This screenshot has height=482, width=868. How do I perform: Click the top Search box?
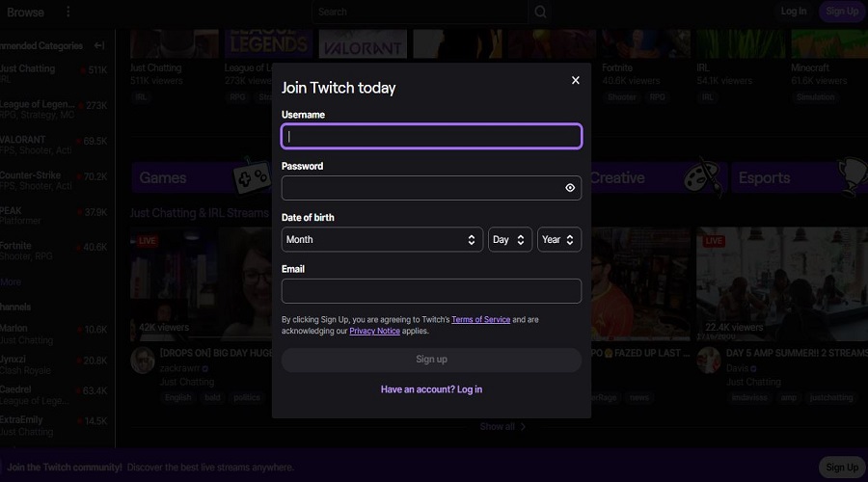[420, 12]
